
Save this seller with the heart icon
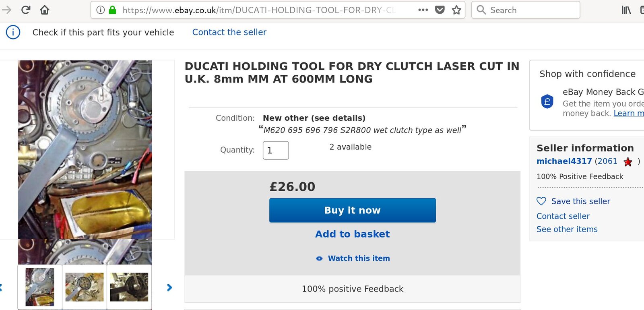tap(541, 201)
